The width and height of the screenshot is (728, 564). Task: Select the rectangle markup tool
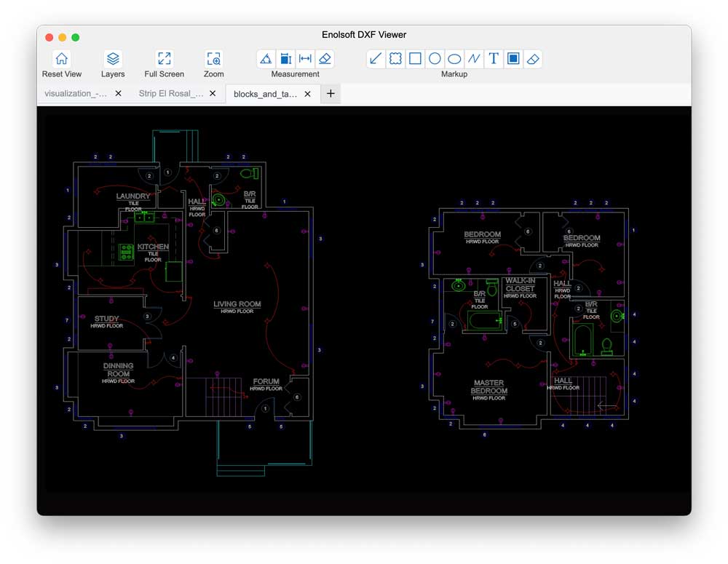415,59
